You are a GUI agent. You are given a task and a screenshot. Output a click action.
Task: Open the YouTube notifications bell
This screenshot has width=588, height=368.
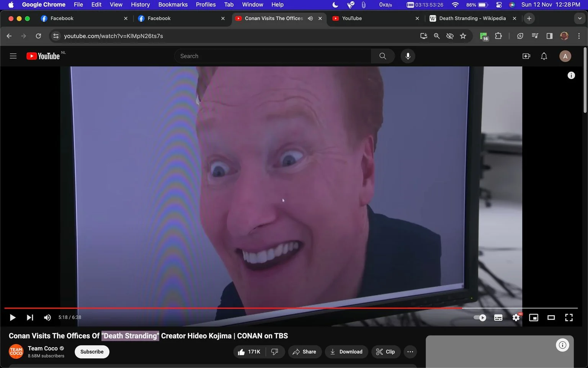coord(544,56)
